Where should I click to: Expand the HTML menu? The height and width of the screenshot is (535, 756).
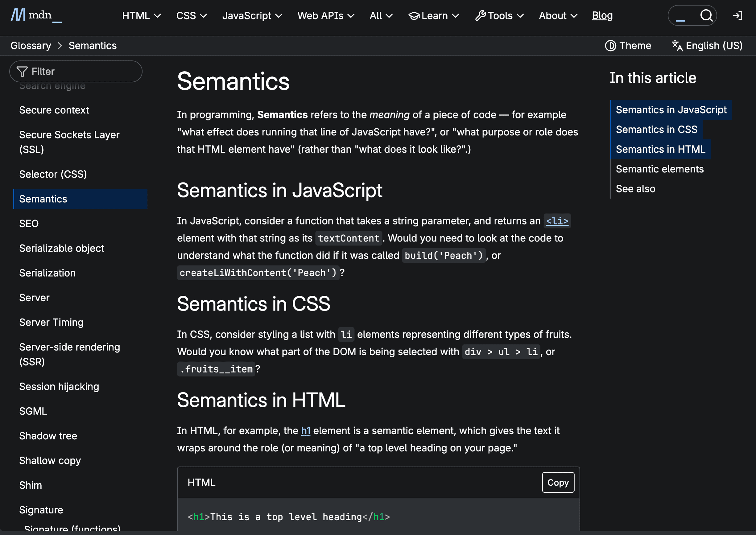click(141, 15)
